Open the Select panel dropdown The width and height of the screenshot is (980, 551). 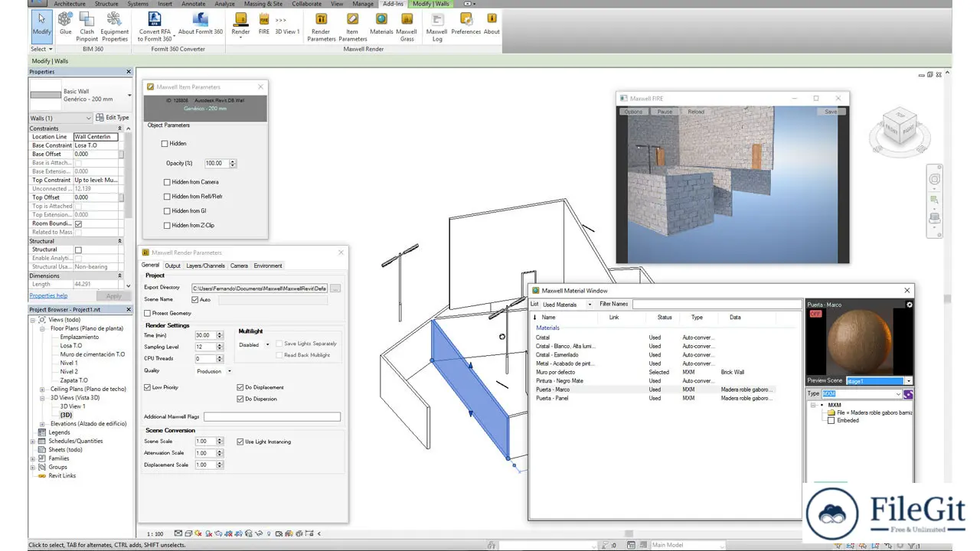coord(41,49)
